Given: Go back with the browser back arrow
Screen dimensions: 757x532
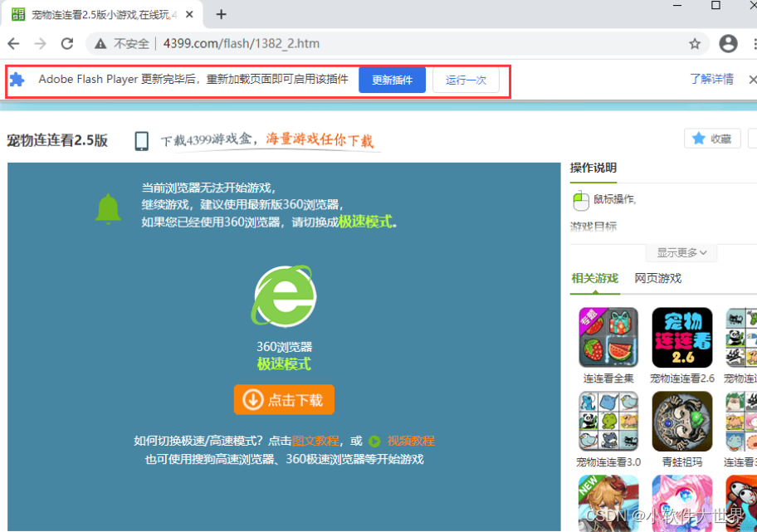Looking at the screenshot, I should point(13,44).
